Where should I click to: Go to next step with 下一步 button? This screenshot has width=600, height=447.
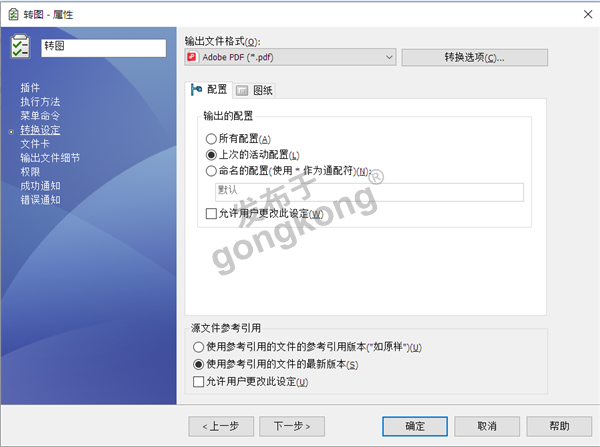coord(292,425)
